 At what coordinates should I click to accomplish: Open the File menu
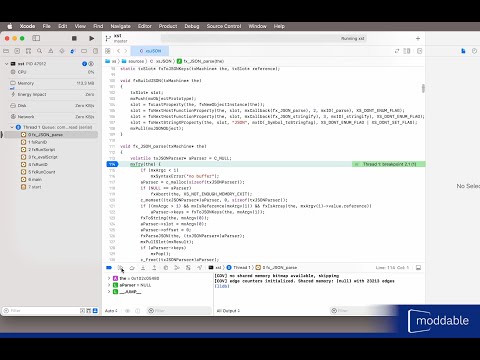(x=47, y=26)
